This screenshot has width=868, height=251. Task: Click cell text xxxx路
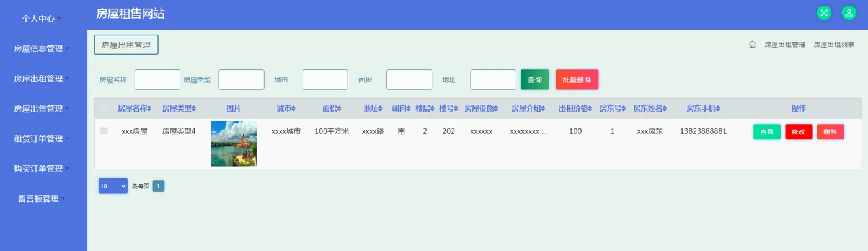point(373,131)
